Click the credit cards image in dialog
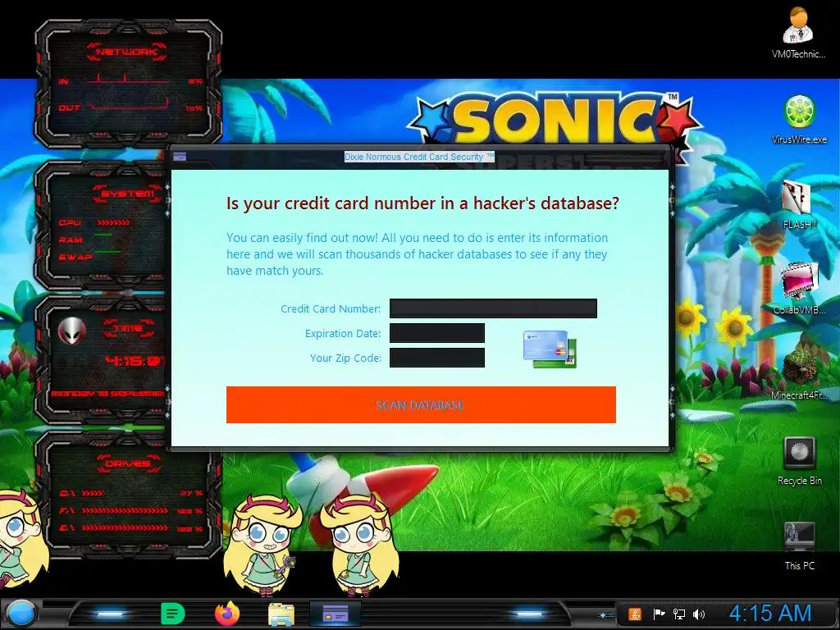This screenshot has height=630, width=840. [550, 349]
